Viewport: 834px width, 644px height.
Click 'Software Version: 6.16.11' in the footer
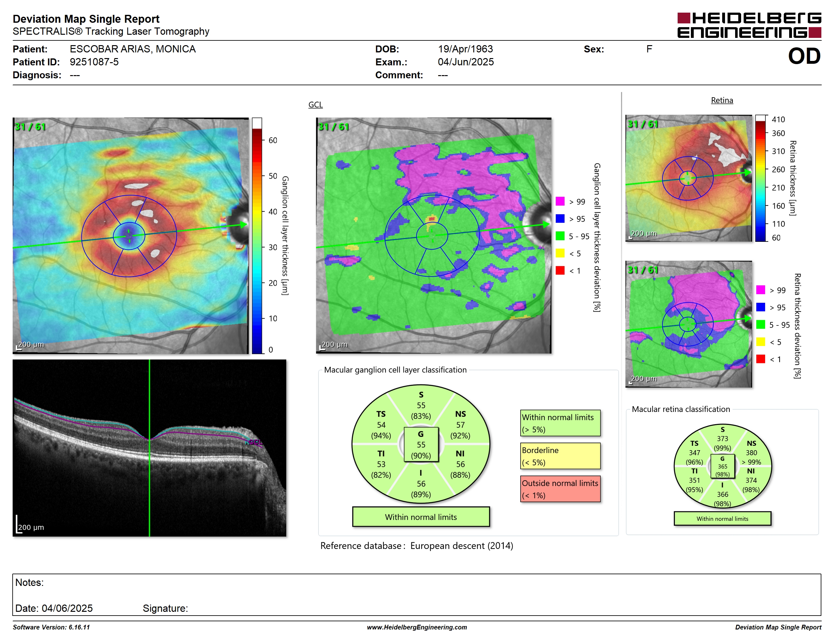pos(51,627)
